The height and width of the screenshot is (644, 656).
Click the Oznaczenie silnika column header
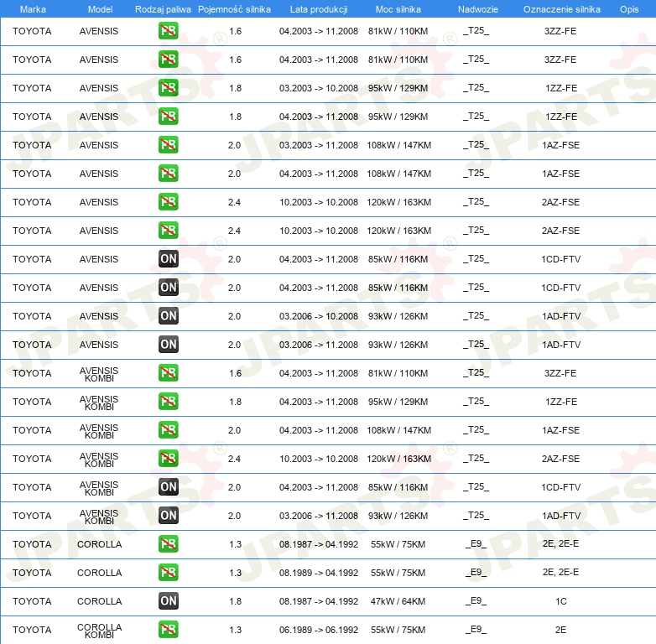coord(561,9)
